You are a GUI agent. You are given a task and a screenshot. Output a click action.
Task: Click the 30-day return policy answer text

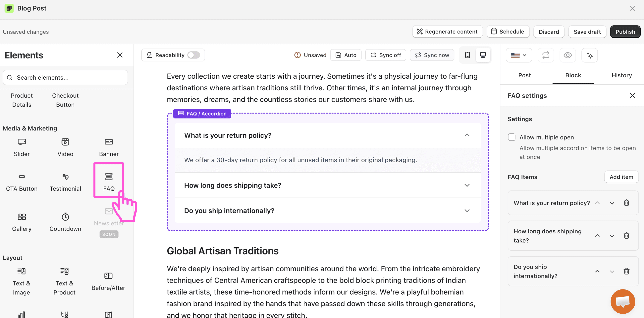point(300,160)
